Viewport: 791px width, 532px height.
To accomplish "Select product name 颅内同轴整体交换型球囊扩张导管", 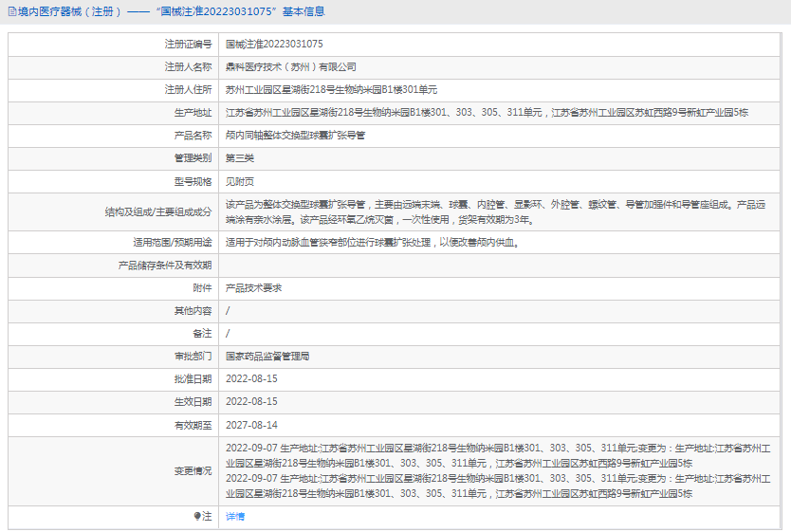I will [295, 136].
